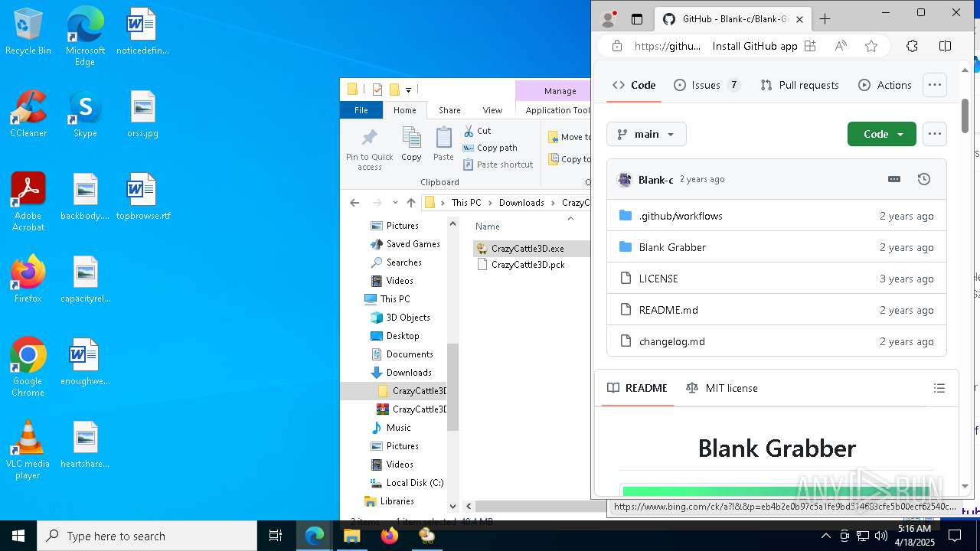Open Firefox desktop shortcut
The width and height of the screenshot is (980, 551).
[x=28, y=280]
